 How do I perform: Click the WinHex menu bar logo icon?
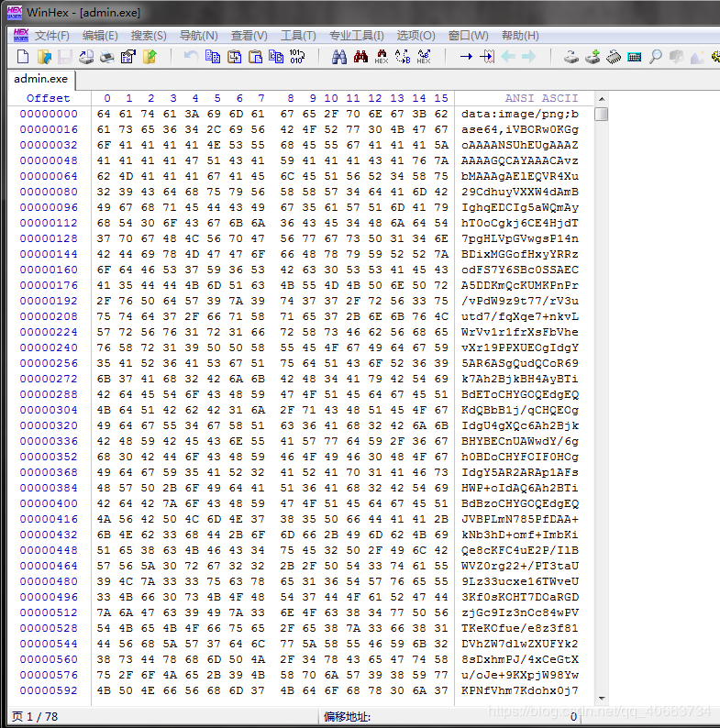(x=21, y=35)
